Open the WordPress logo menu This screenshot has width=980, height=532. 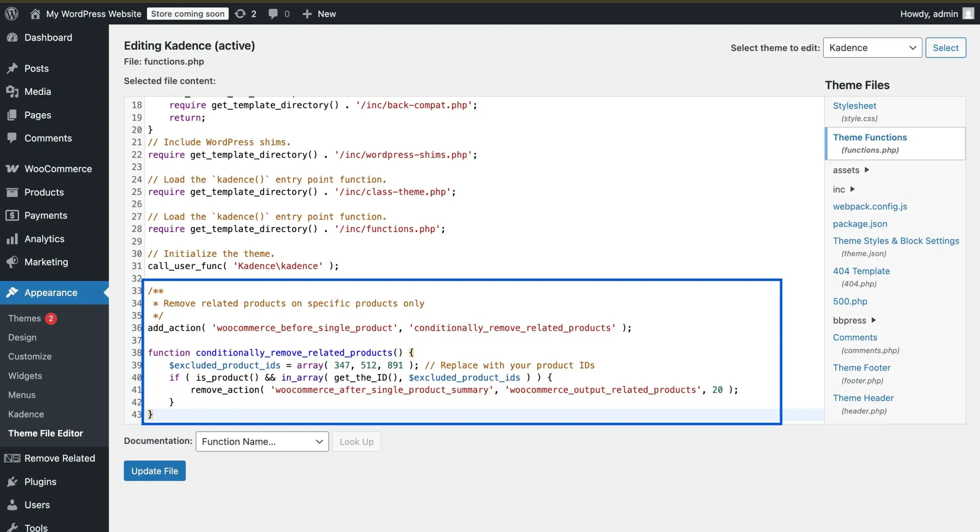11,14
